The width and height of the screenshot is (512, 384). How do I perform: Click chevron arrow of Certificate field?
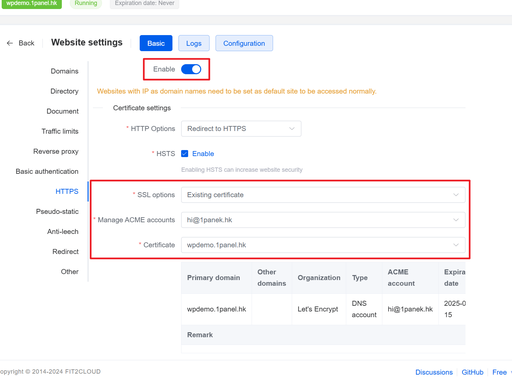tap(456, 245)
